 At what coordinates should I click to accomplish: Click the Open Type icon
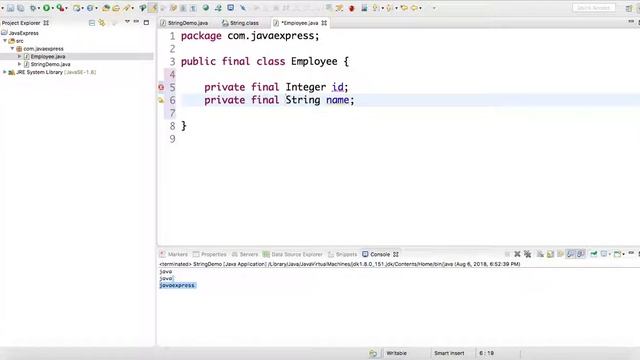pyautogui.click(x=106, y=8)
